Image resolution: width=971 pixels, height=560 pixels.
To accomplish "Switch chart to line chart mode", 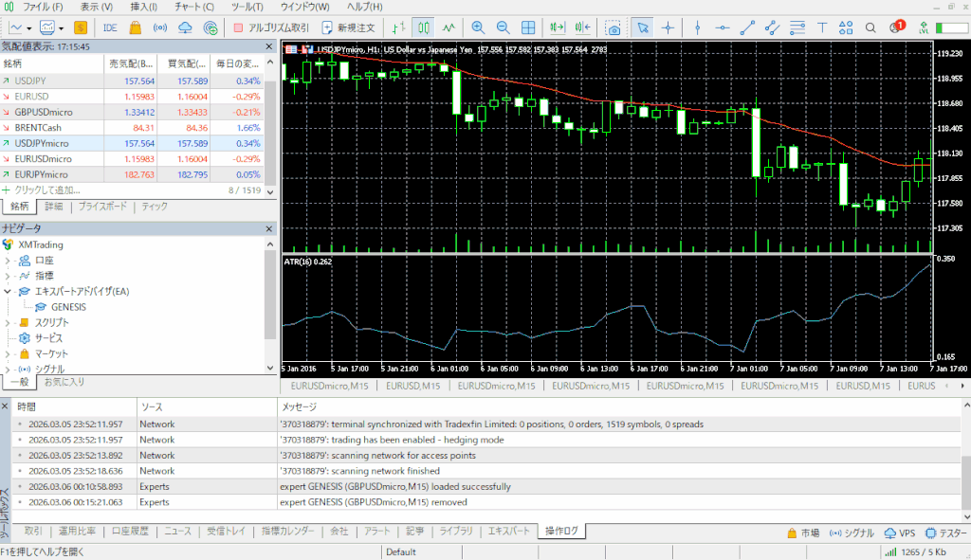I will click(x=448, y=27).
